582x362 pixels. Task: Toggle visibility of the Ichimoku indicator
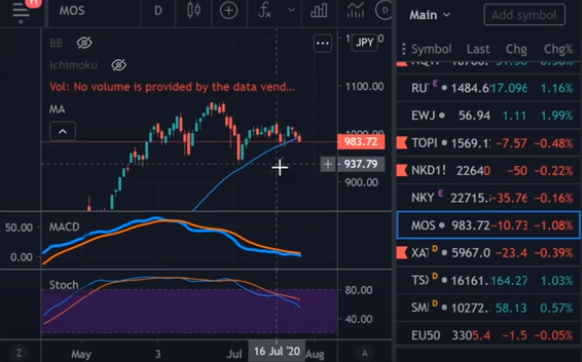119,65
